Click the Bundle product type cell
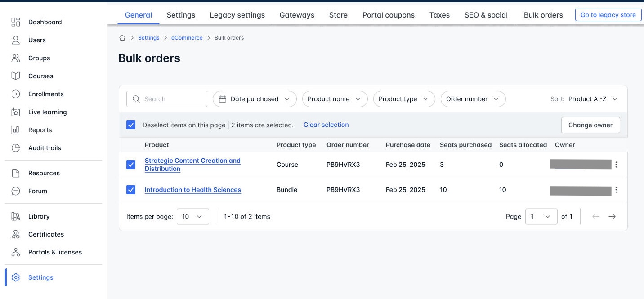644x299 pixels. [287, 190]
